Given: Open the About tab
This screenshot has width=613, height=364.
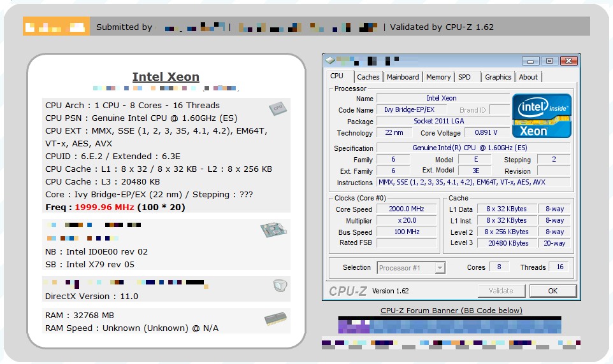Looking at the screenshot, I should point(528,77).
